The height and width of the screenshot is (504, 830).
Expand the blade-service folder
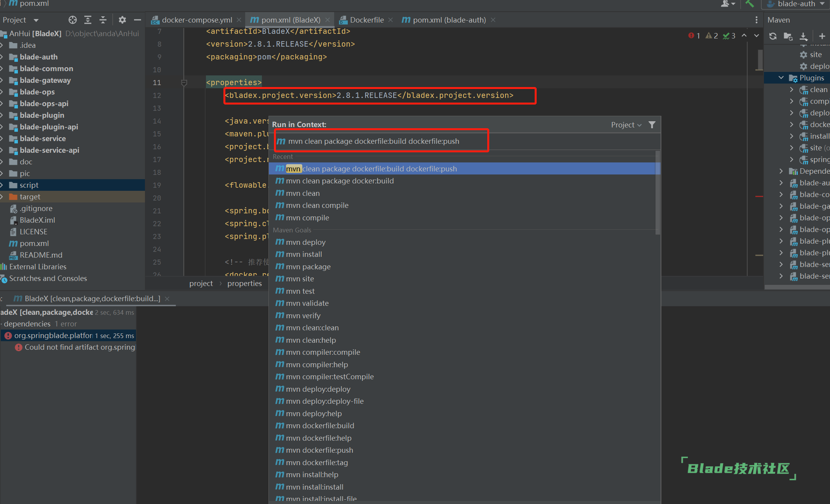point(2,139)
